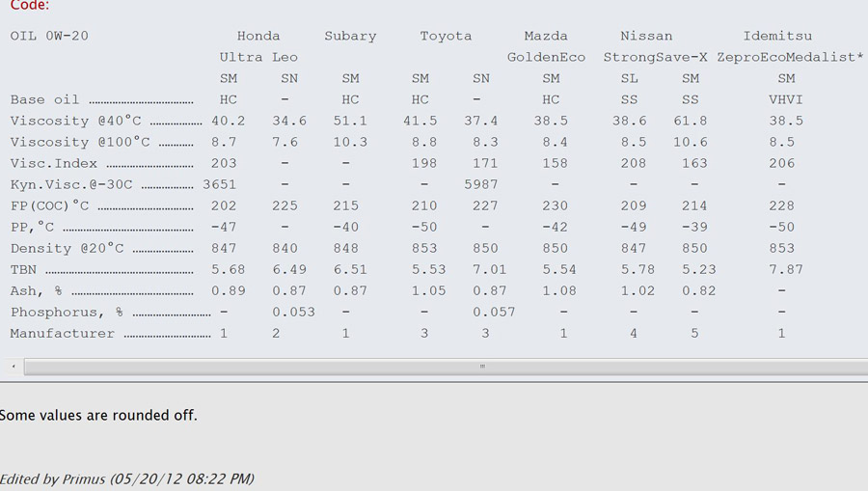Click the '5987' kinematic viscosity value
Screen dimensions: 868x491
[x=481, y=184]
